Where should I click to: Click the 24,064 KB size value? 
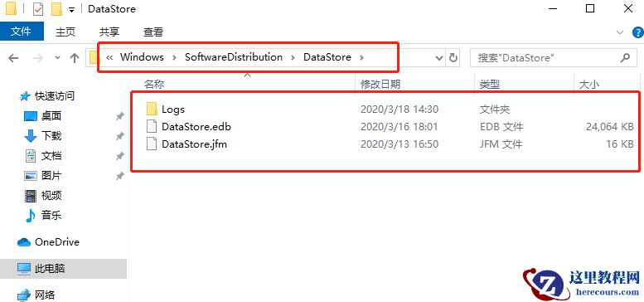(x=609, y=127)
